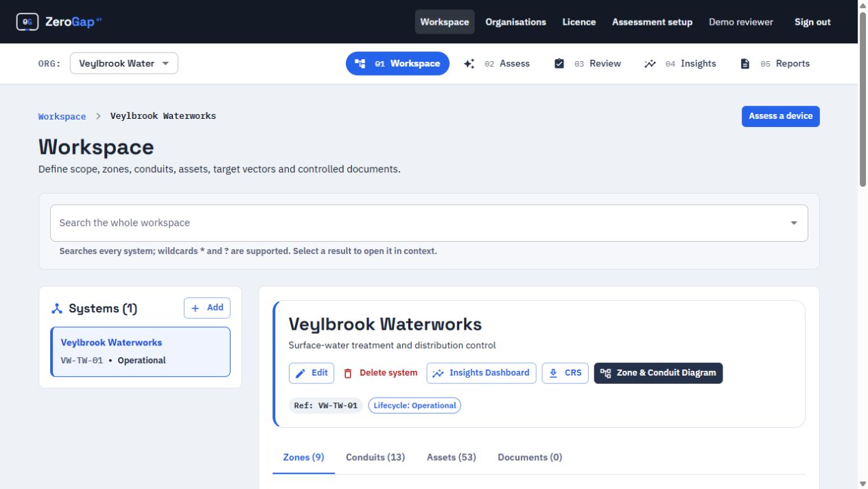Open the Zone & Conduit Diagram

(x=658, y=373)
